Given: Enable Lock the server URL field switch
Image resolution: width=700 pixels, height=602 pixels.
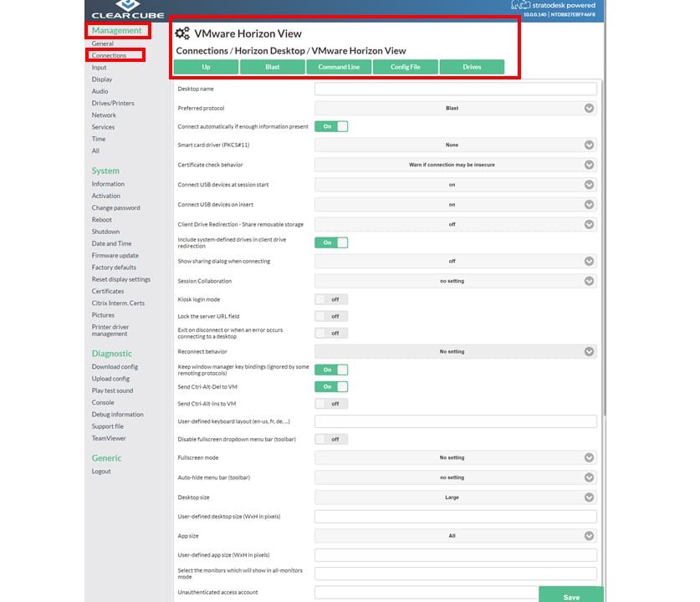Looking at the screenshot, I should pyautogui.click(x=331, y=316).
